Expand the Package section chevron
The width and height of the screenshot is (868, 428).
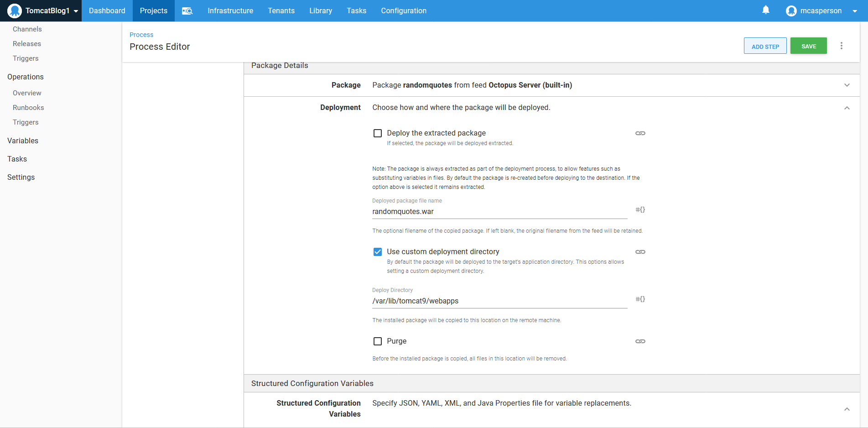[847, 85]
